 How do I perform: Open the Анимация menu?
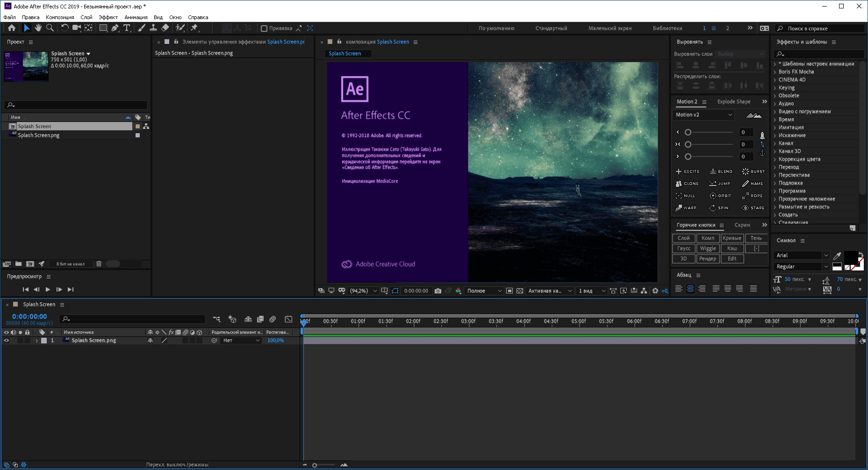coord(136,17)
